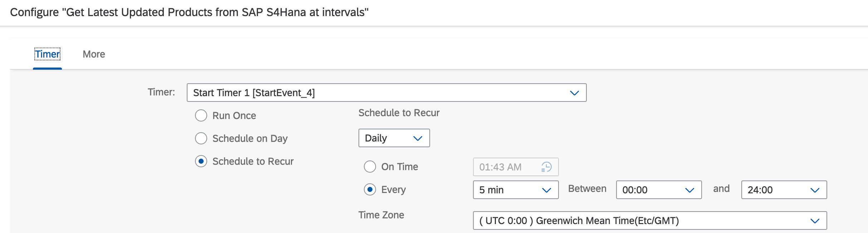
Task: Click the chevron on the 00:00 selector
Action: click(x=689, y=190)
